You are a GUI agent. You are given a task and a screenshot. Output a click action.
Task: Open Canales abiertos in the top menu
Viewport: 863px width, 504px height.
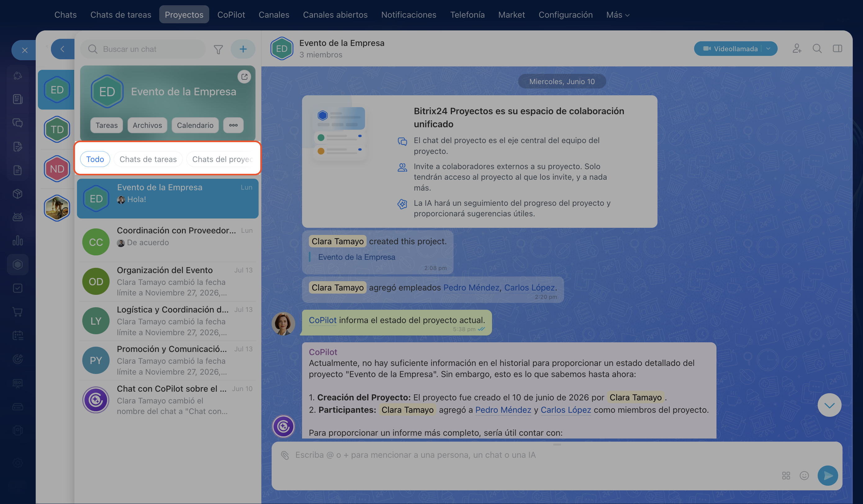(335, 15)
